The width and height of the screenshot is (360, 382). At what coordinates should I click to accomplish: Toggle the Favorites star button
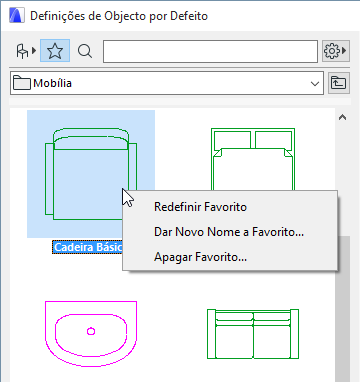pyautogui.click(x=55, y=51)
